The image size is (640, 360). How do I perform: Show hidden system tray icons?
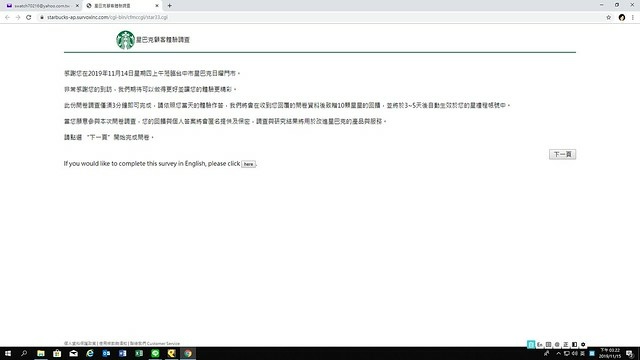(558, 353)
